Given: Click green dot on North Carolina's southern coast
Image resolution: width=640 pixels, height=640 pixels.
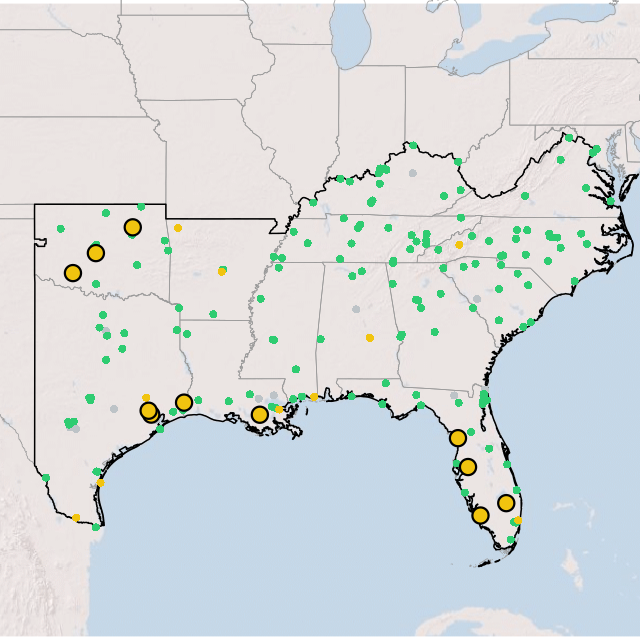Looking at the screenshot, I should [575, 281].
